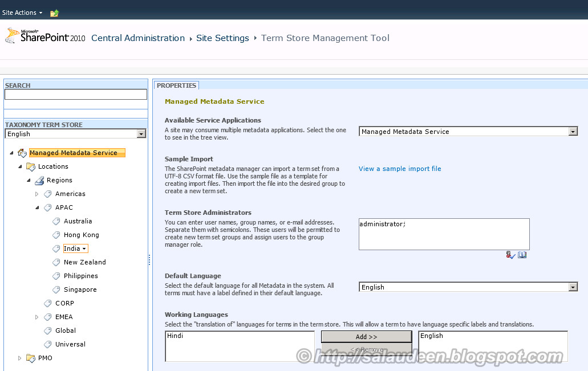Select the Australia term label

[x=78, y=221]
